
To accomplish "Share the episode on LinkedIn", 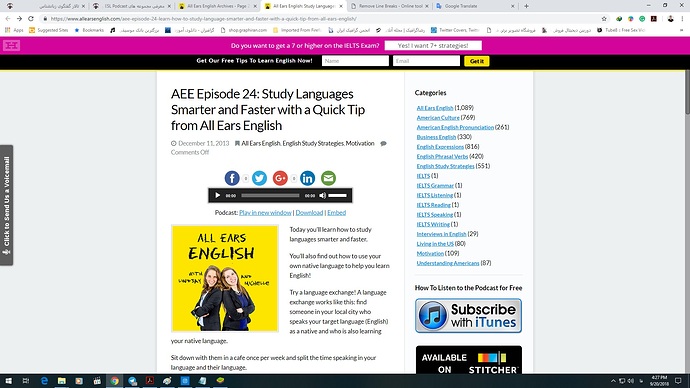I will click(308, 178).
